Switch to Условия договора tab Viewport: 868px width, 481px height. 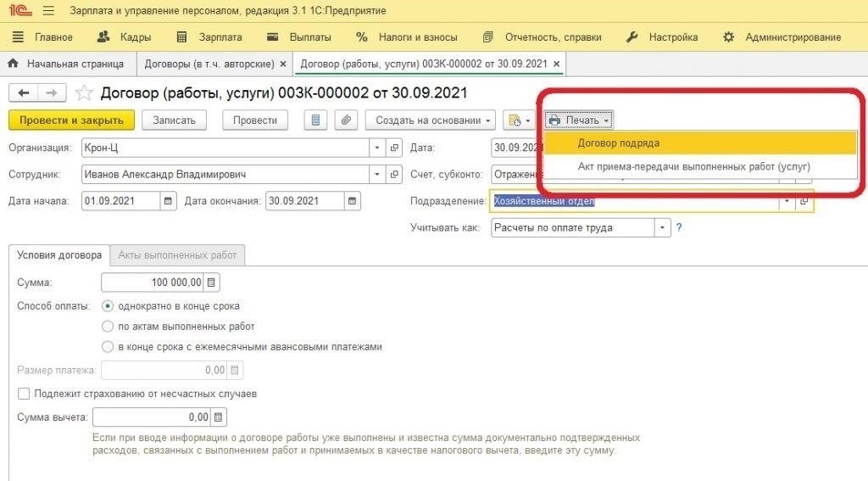(59, 255)
